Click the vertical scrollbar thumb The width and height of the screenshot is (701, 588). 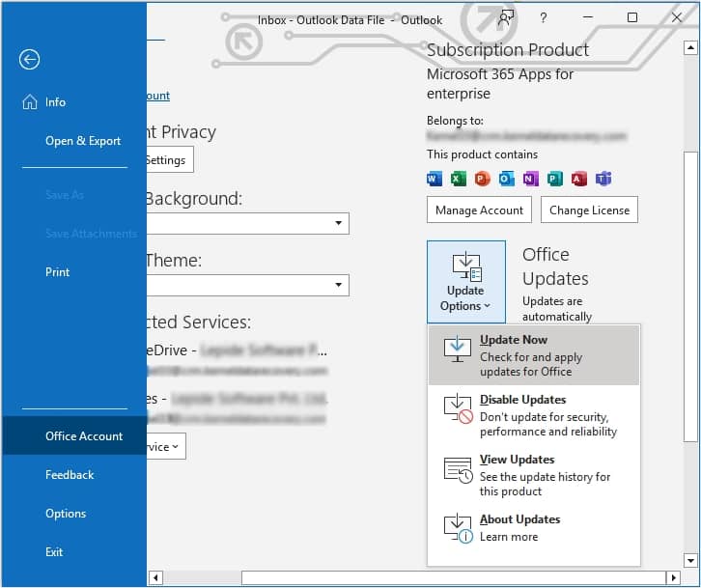[x=690, y=297]
